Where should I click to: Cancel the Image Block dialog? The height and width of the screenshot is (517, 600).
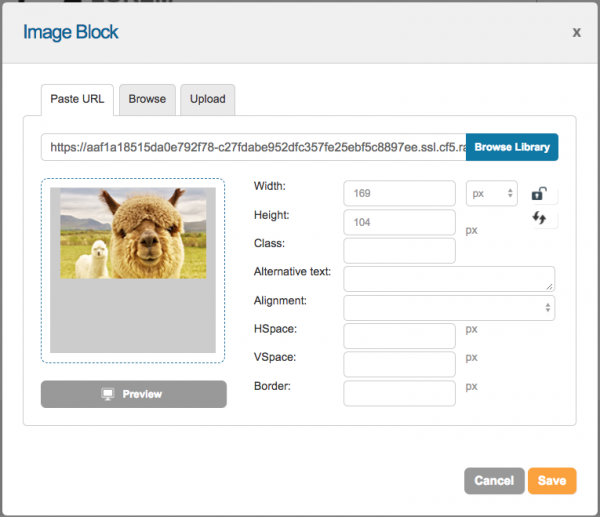(494, 481)
